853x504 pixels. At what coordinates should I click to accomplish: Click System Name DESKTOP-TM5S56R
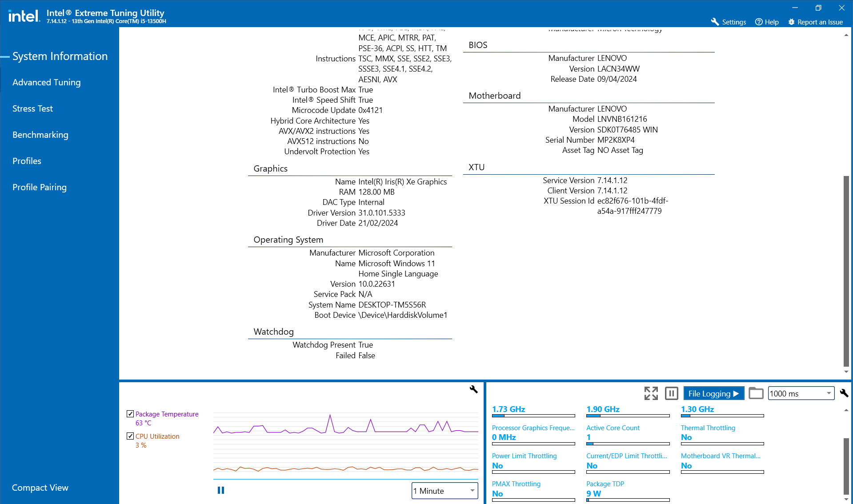tap(392, 304)
